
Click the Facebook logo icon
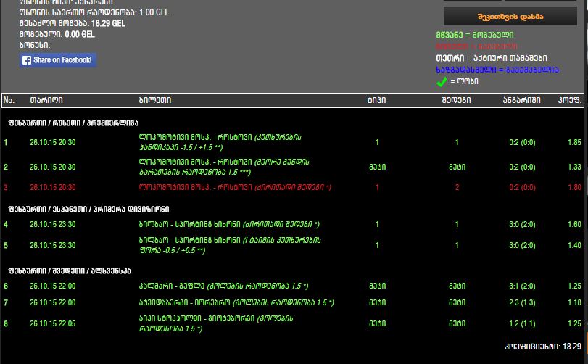pyautogui.click(x=27, y=60)
